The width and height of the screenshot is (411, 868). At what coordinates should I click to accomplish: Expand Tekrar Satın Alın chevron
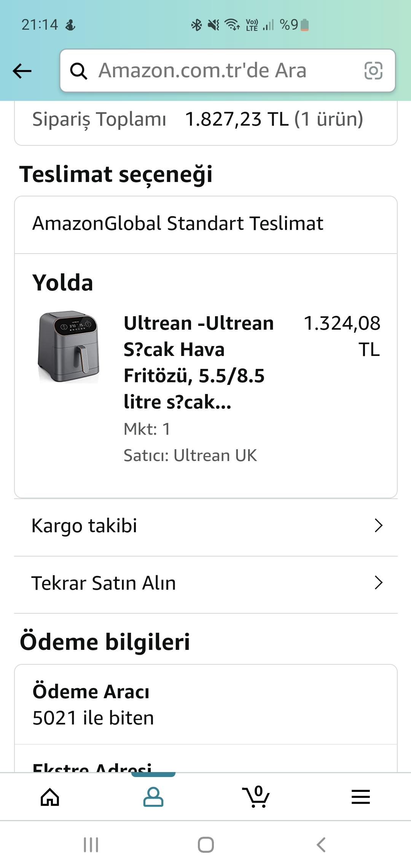pos(378,583)
